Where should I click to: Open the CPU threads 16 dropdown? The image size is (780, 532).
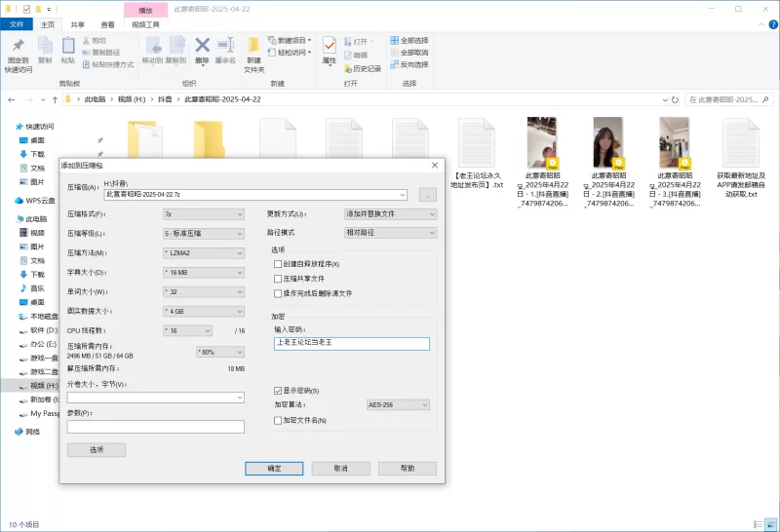pyautogui.click(x=187, y=330)
